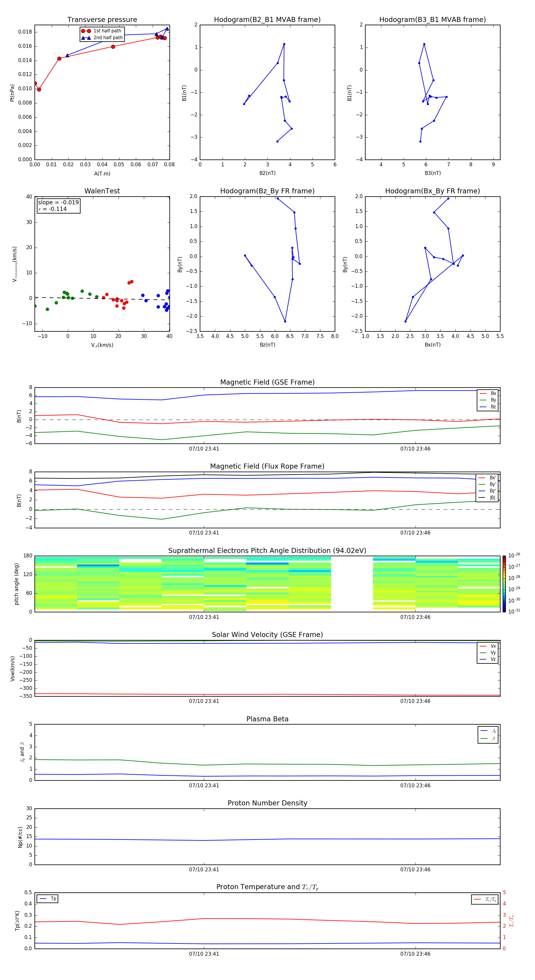Click the 'pitch angle (deg)' axis label

tap(16, 584)
